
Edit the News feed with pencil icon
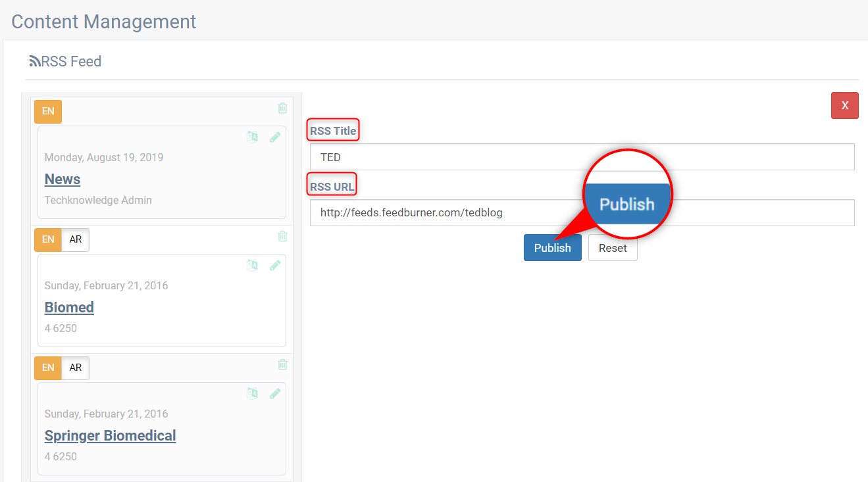point(275,137)
